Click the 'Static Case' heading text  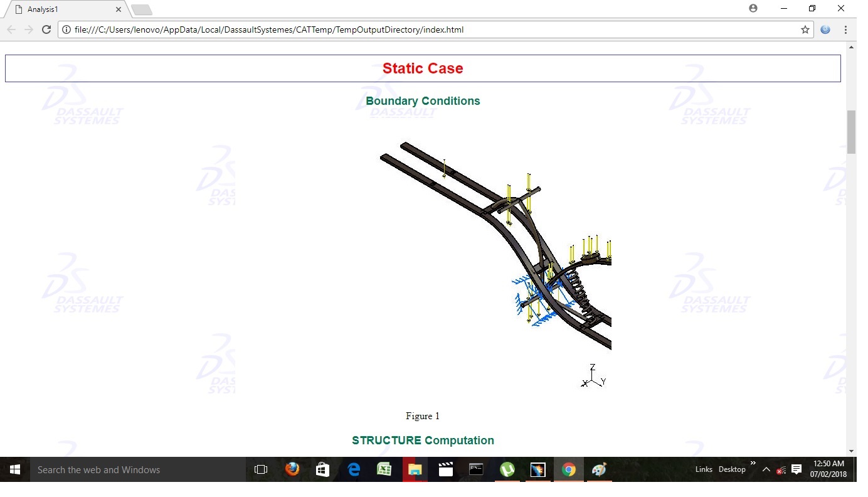[x=423, y=68]
